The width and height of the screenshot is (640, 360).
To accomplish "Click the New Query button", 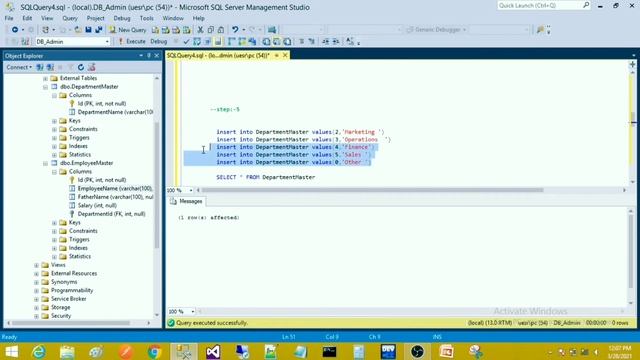I will (128, 30).
